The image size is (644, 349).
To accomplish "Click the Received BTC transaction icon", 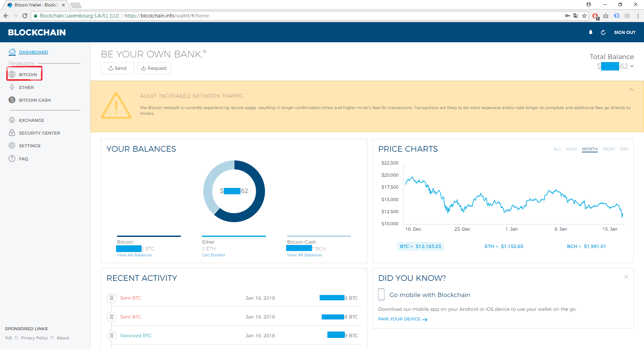I will click(112, 336).
